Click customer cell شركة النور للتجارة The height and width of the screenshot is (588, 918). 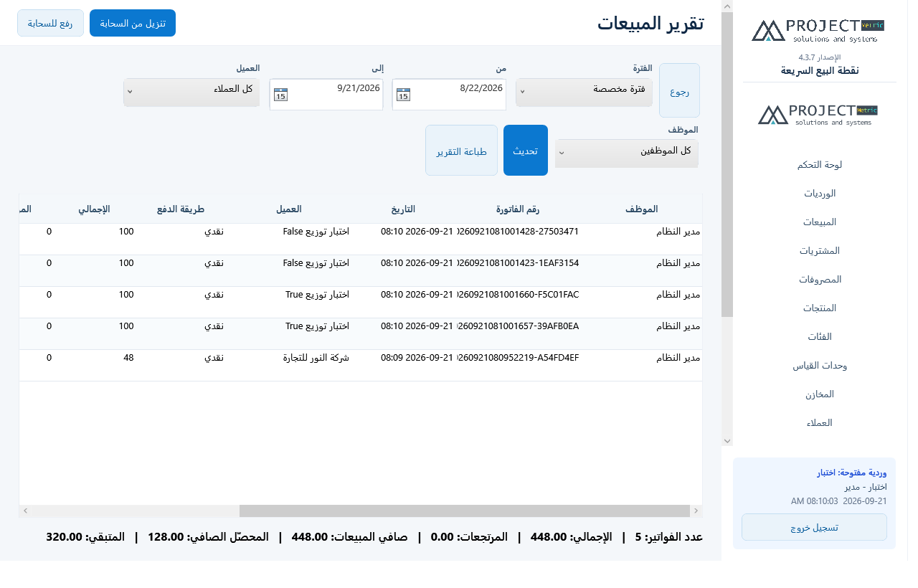pyautogui.click(x=316, y=358)
